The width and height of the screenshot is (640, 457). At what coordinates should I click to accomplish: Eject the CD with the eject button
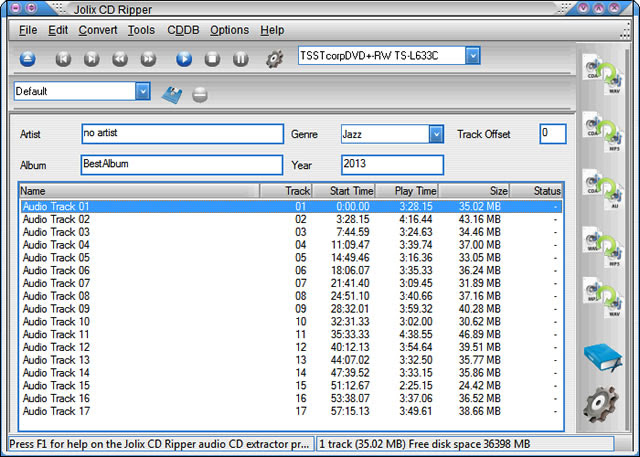click(27, 59)
